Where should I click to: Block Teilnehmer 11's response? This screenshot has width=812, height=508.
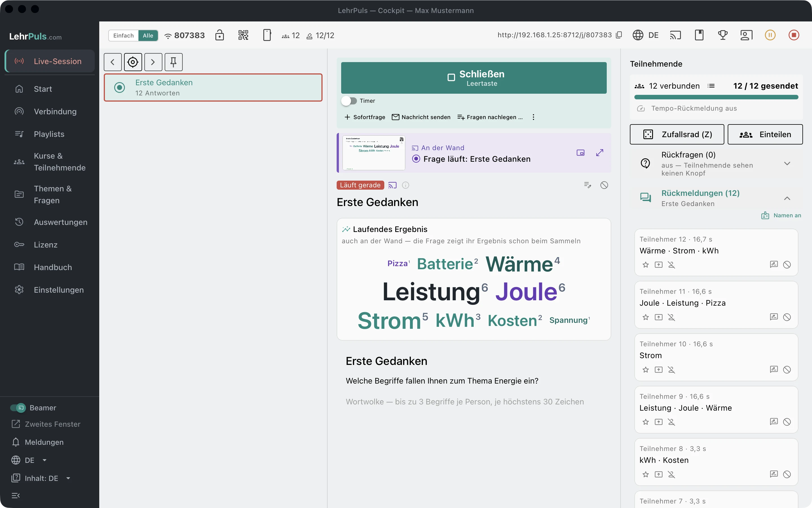(787, 317)
